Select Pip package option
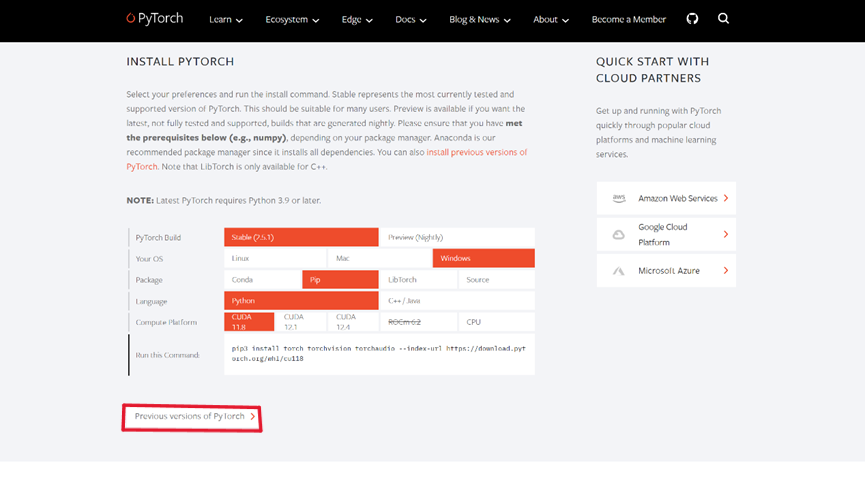Viewport: 865px width, 480px height. pos(340,280)
